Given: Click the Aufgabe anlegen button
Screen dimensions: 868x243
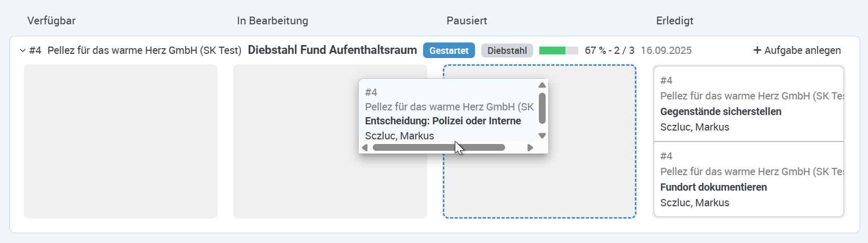Looking at the screenshot, I should click(797, 50).
